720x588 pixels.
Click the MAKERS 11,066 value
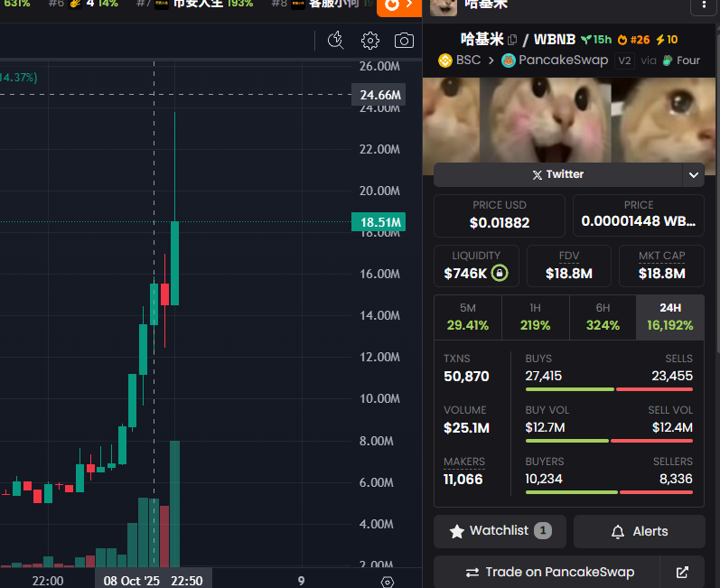(x=463, y=480)
